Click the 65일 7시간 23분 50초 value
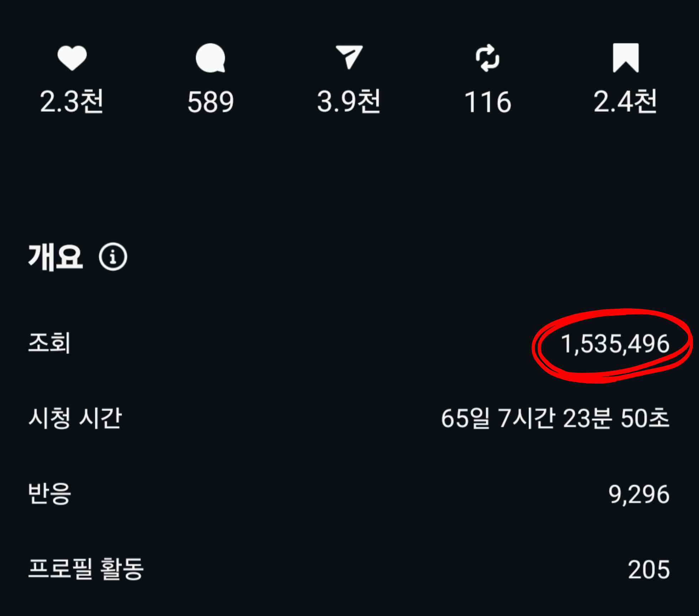Image resolution: width=699 pixels, height=616 pixels. tap(555, 418)
